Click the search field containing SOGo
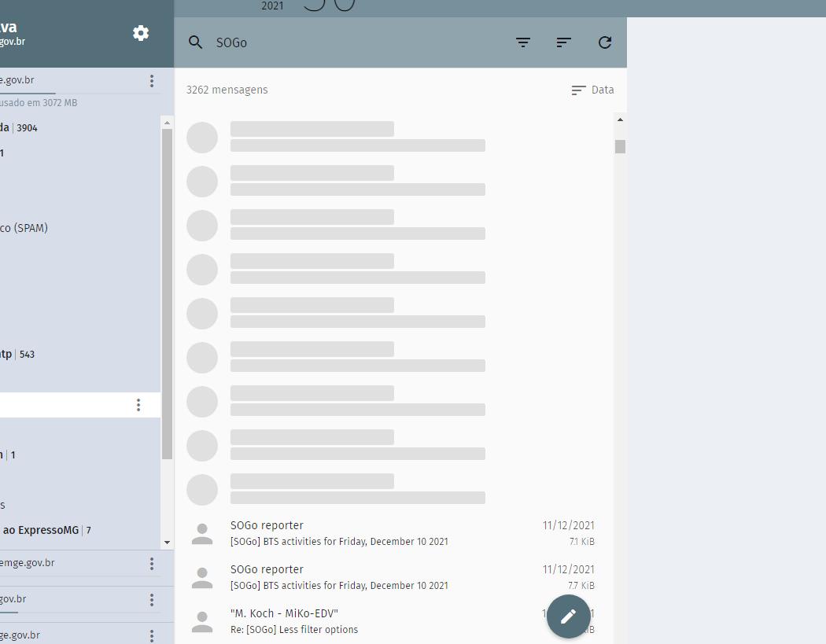The image size is (826, 644). pyautogui.click(x=354, y=42)
